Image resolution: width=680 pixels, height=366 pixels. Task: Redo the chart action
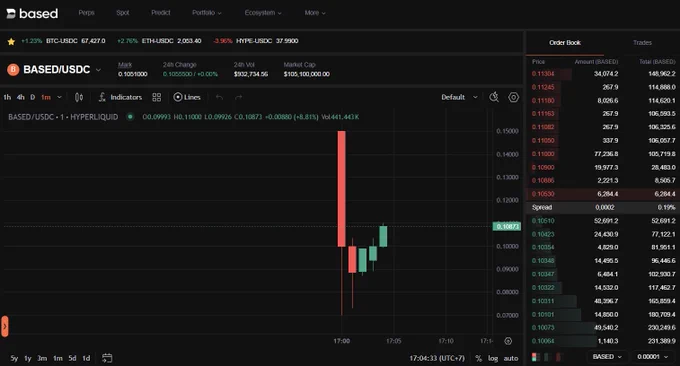click(239, 97)
